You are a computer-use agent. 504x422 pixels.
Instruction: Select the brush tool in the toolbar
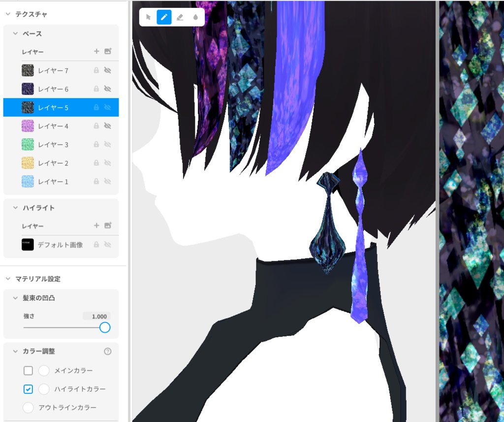[x=164, y=17]
